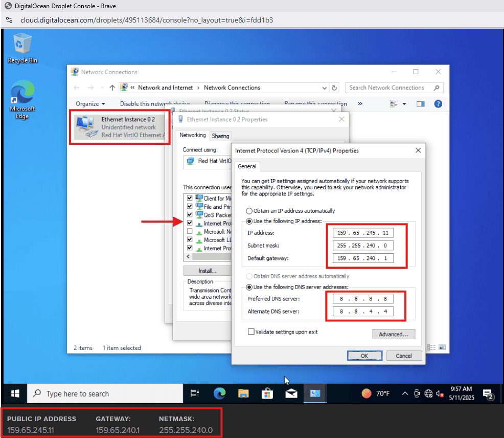Show more toolbar commands chevron

pyautogui.click(x=360, y=104)
